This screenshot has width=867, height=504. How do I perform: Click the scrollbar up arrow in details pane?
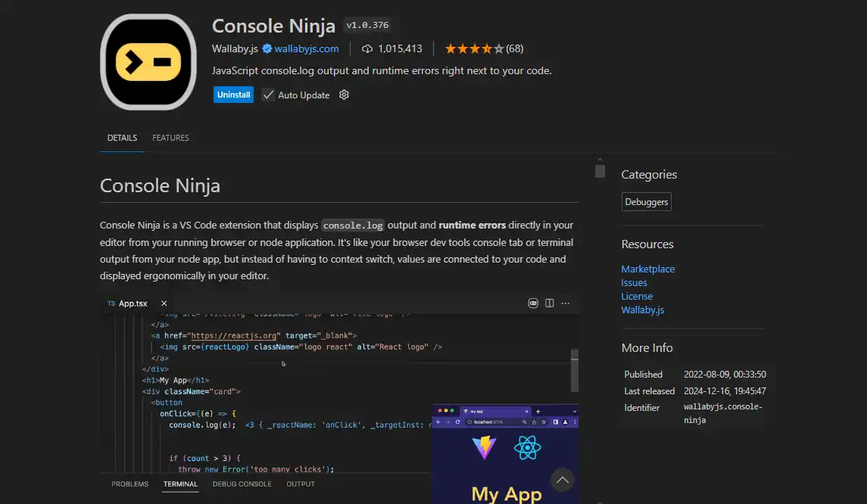tap(600, 159)
